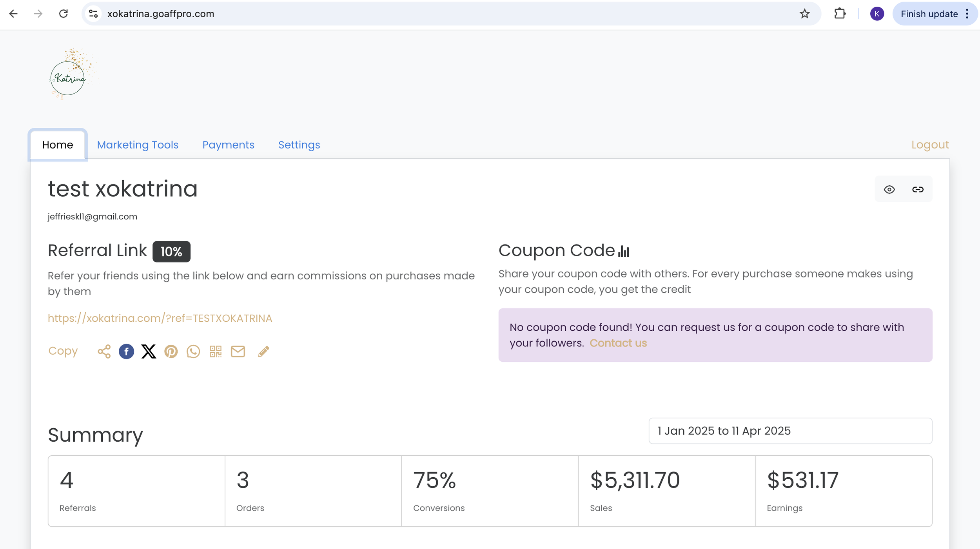
Task: Open the summary date range picker
Action: click(x=790, y=431)
